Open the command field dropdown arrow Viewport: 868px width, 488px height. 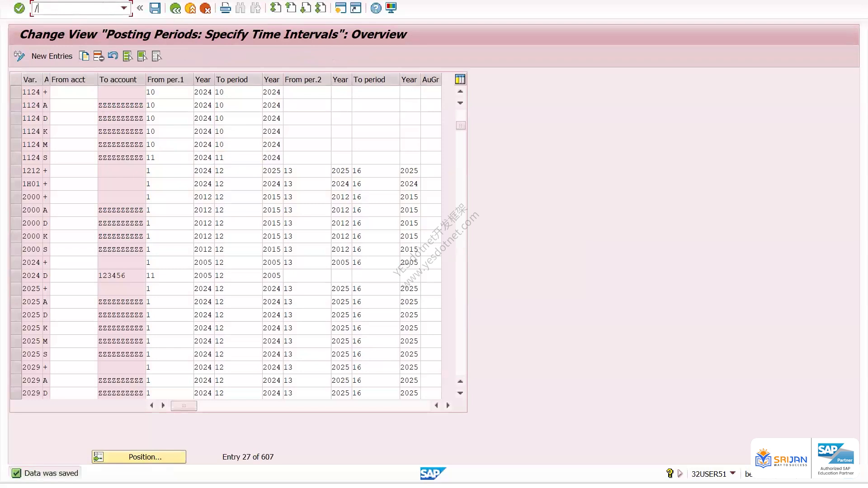(x=124, y=8)
